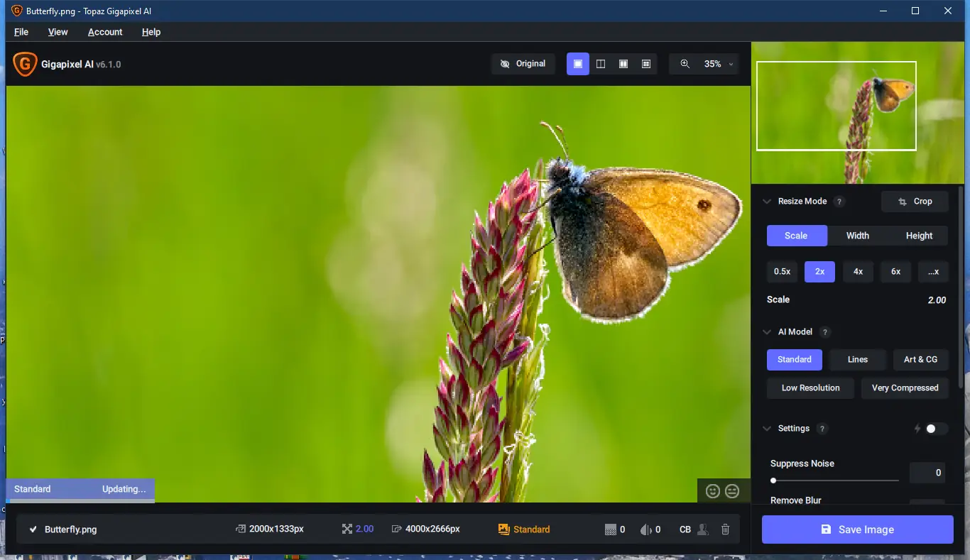Select the Lines AI model
The width and height of the screenshot is (970, 560).
(x=858, y=360)
